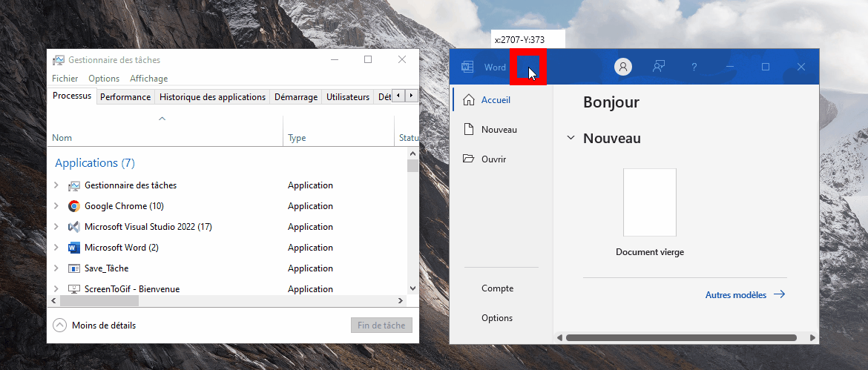The width and height of the screenshot is (868, 370).
Task: Expand the Google Chrome (10) process group
Action: point(56,206)
